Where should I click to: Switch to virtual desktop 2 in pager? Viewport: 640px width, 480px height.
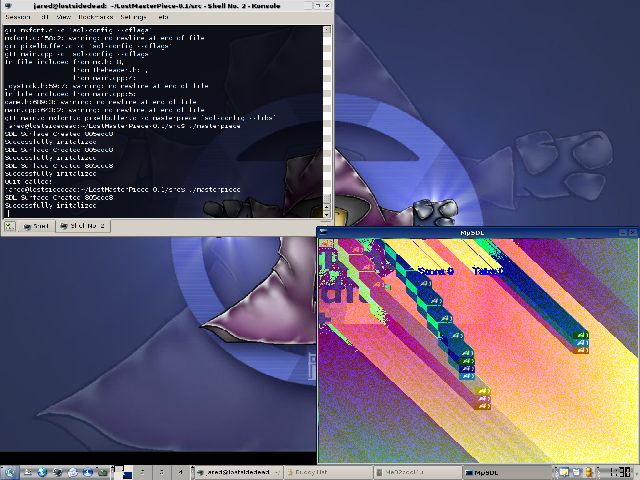coord(142,472)
